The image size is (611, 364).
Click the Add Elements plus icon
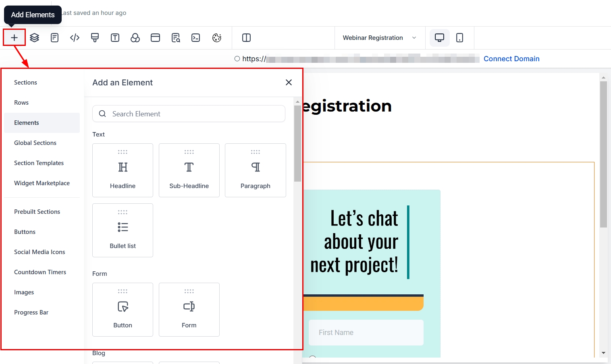point(14,37)
